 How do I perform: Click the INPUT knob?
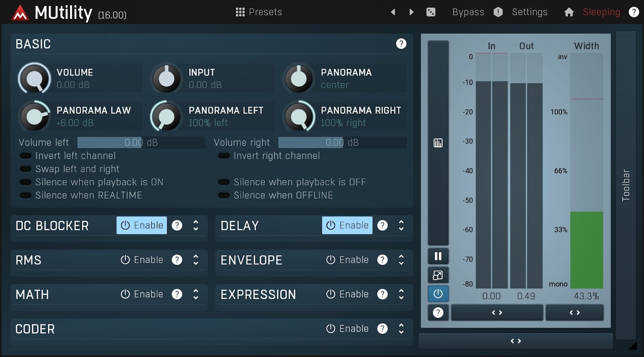click(x=166, y=78)
